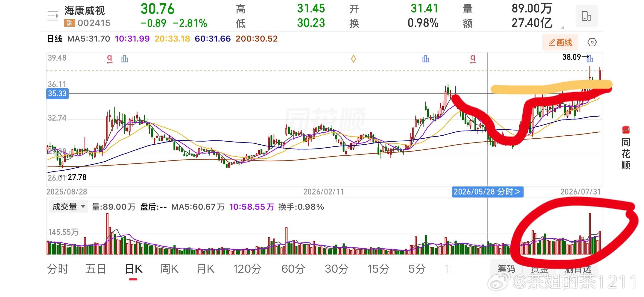This screenshot has width=644, height=297.
Task: Click the 盘后:-- after-hours readout
Action: point(153,207)
